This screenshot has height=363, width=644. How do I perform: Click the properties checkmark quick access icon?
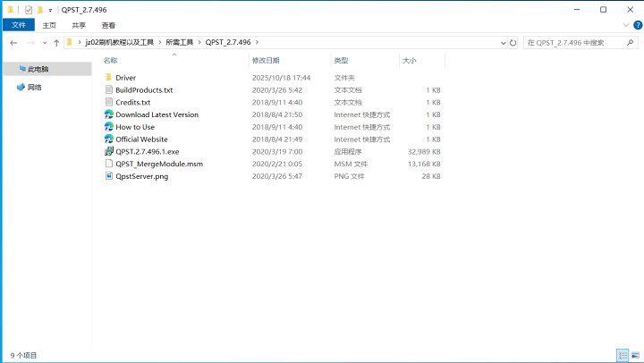[29, 10]
